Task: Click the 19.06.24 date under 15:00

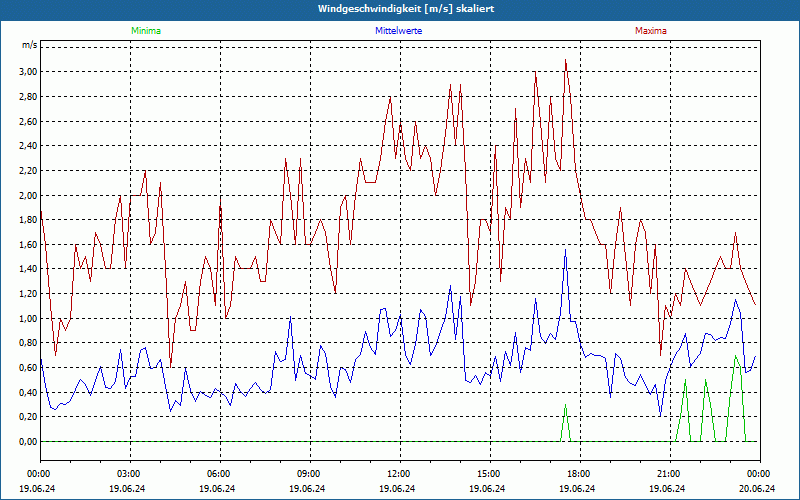Action: [x=487, y=488]
